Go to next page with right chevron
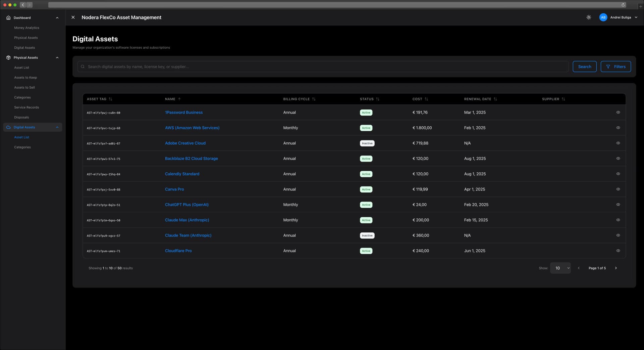 pyautogui.click(x=616, y=268)
